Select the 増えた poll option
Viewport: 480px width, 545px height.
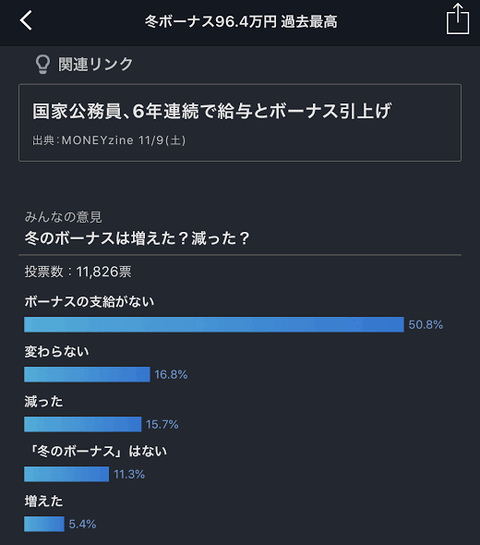43,501
